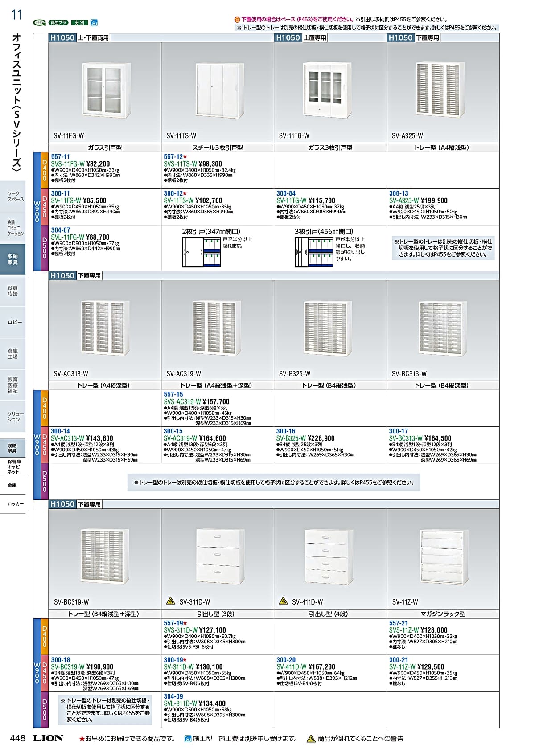The width and height of the screenshot is (535, 756).
Task: Click the H1050 上・下置両用 section header
Action: pyautogui.click(x=79, y=38)
